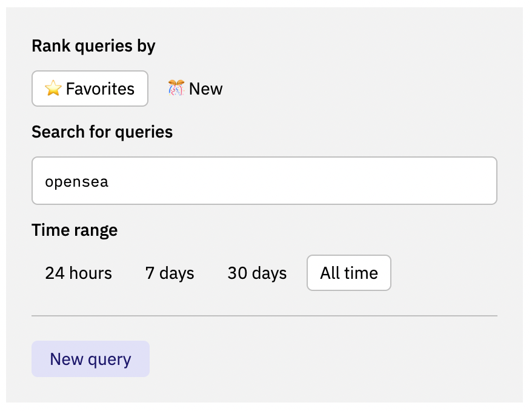This screenshot has height=411, width=532.
Task: Click the word 'hours' in 24 hours option
Action: (91, 273)
